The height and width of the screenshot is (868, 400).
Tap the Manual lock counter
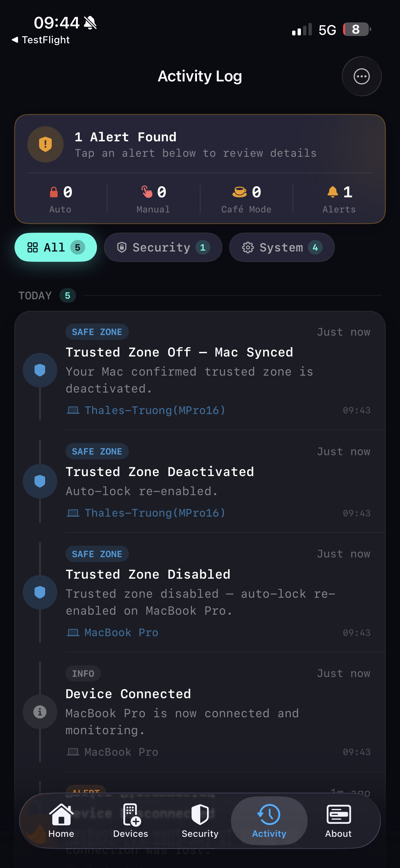click(x=153, y=199)
